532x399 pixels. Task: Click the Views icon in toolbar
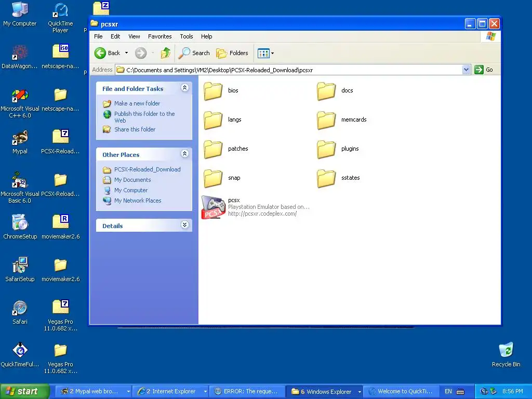pyautogui.click(x=263, y=54)
